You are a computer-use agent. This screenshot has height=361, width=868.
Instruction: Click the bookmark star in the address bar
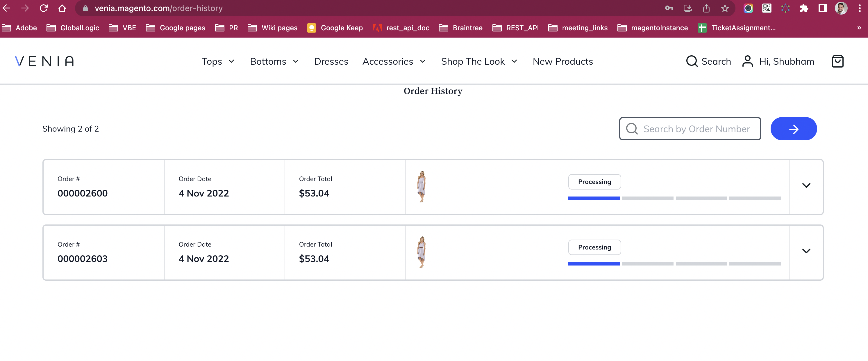point(725,8)
